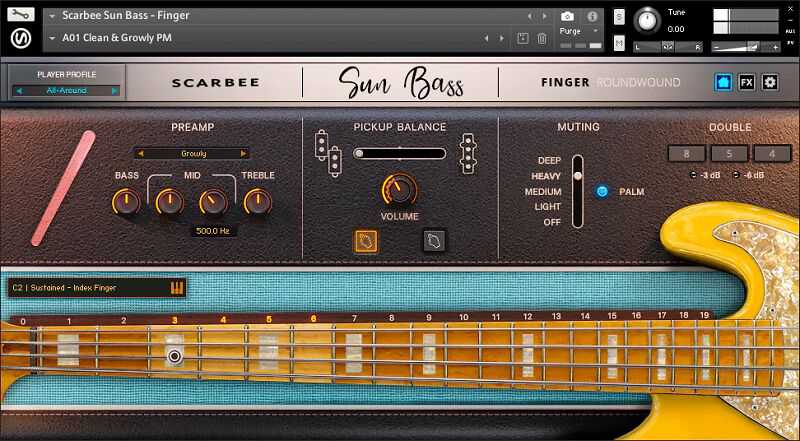Click the fretted note marker on fret 3
800x441 pixels.
coord(174,356)
